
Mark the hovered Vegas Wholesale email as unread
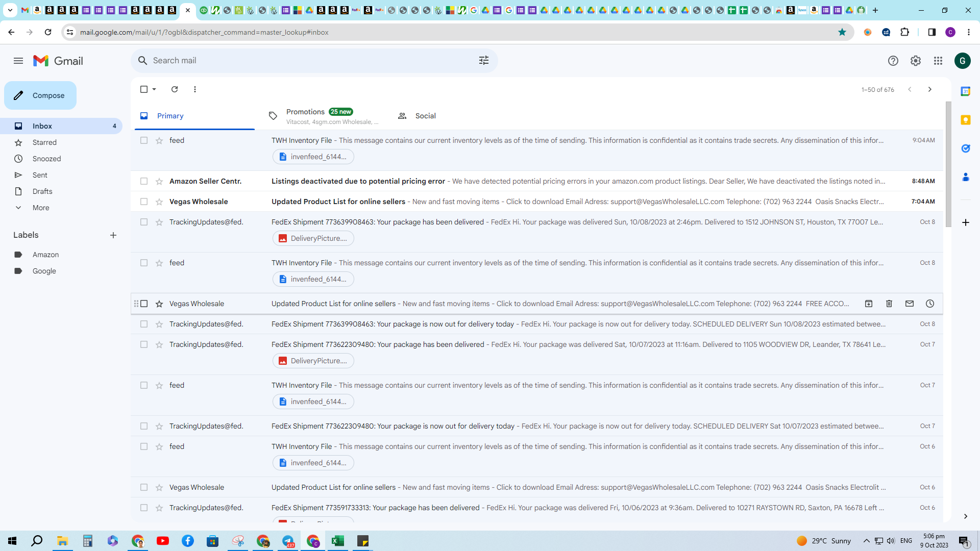click(x=910, y=304)
